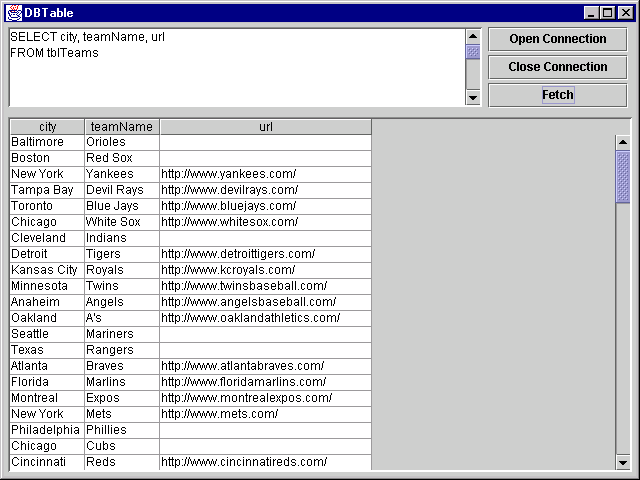Click the city column header
Screen dimensions: 640x480
[47, 127]
